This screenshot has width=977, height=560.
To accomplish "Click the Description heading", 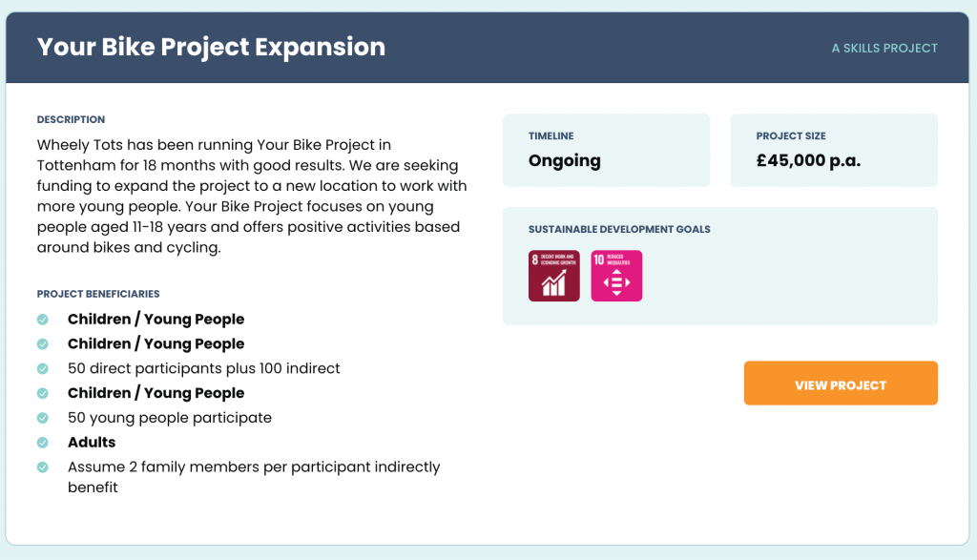I will [71, 119].
